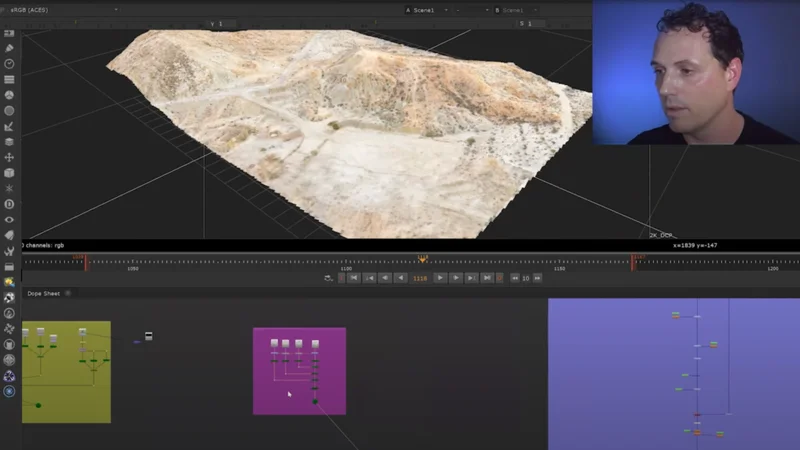This screenshot has width=800, height=450.
Task: Click the red out-point marker on the timeline
Action: [633, 262]
